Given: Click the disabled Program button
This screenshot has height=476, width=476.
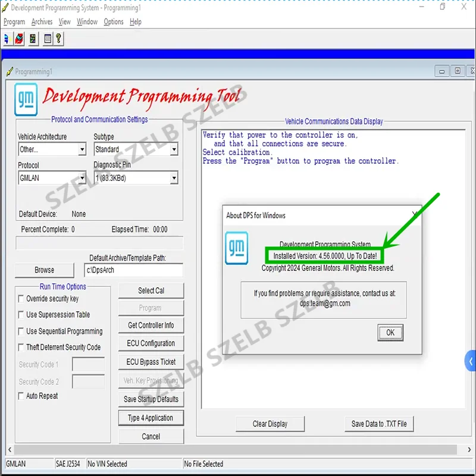Looking at the screenshot, I should coord(151,308).
